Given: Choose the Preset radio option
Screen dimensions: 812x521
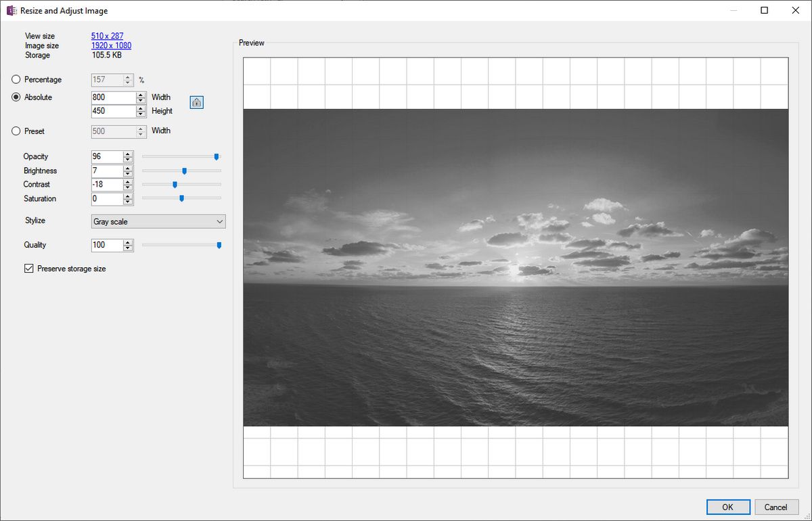Looking at the screenshot, I should coord(16,131).
